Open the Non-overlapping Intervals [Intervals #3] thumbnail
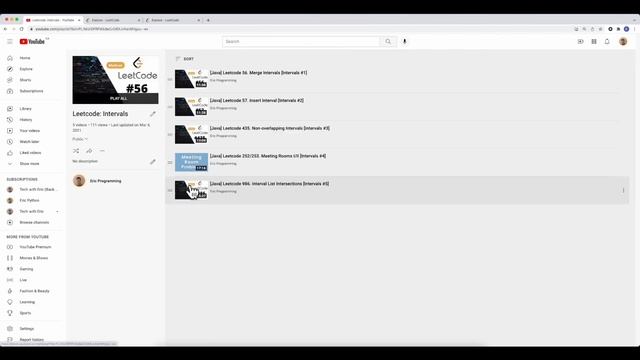 coord(191,134)
